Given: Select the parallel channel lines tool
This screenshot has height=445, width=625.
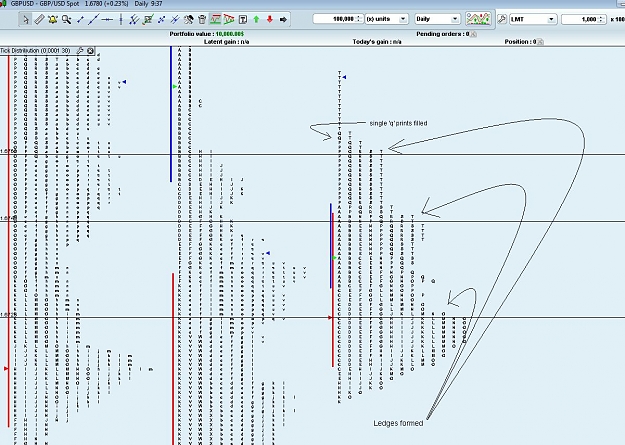Looking at the screenshot, I should click(134, 19).
